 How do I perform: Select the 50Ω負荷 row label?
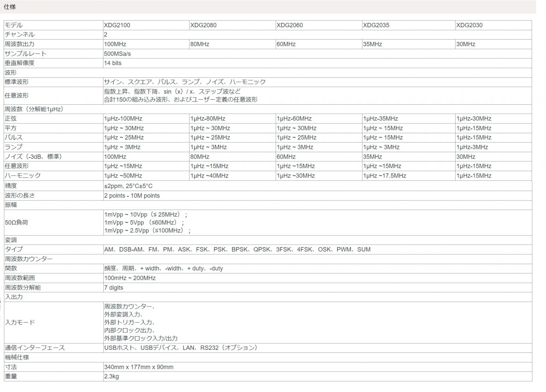(16, 223)
